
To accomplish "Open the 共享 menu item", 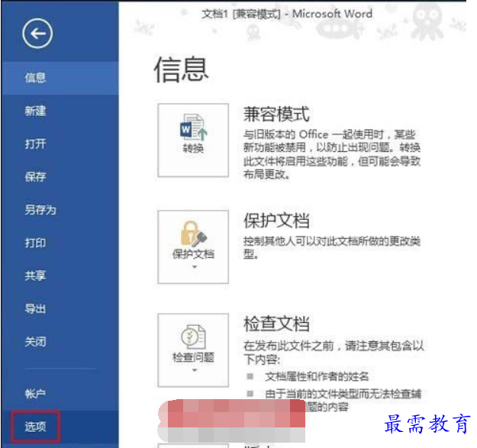I will [x=60, y=276].
